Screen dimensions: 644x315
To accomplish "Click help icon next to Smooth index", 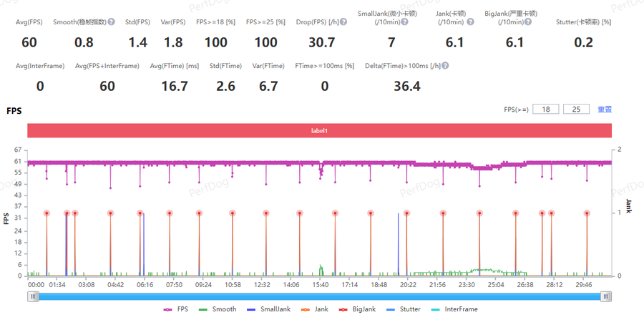I will pos(111,22).
